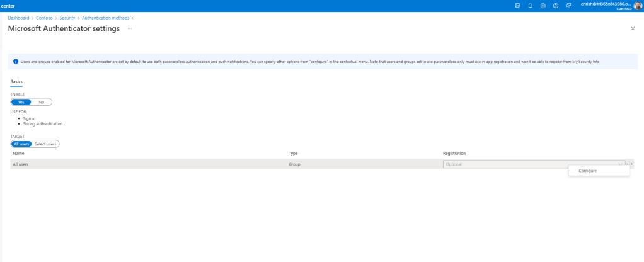Open portal settings gear icon
Screen dimensions: 644x262
coord(542,6)
